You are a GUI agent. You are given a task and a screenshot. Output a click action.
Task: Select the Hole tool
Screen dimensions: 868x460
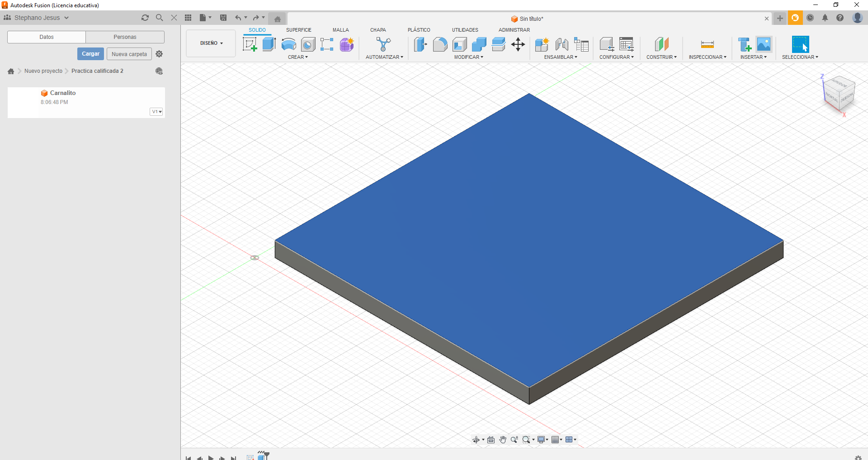tap(308, 44)
